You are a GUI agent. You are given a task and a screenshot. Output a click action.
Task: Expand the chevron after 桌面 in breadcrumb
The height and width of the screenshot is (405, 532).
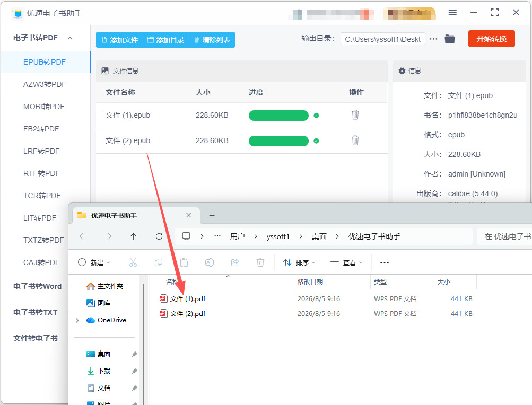pos(337,236)
